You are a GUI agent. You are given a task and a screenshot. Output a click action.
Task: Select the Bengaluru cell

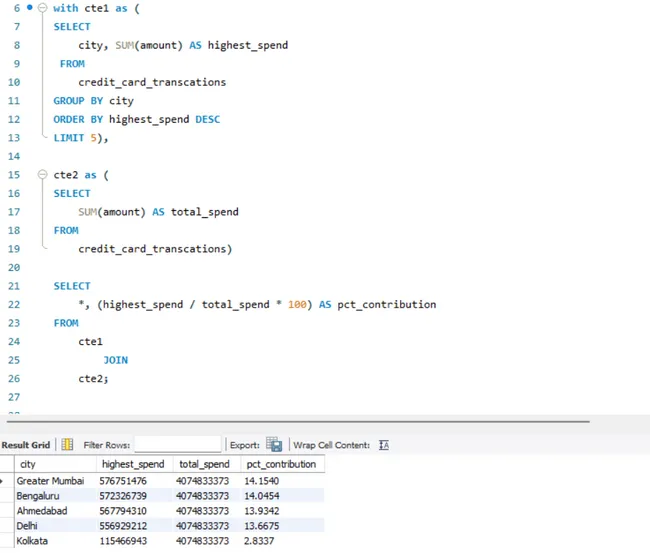[x=38, y=496]
